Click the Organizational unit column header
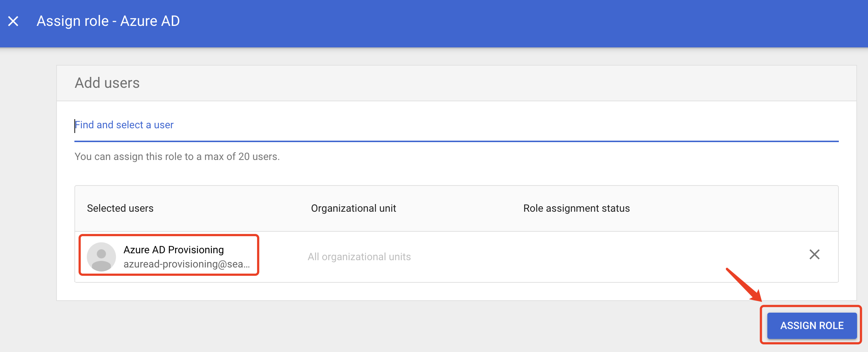This screenshot has width=868, height=352. tap(353, 208)
